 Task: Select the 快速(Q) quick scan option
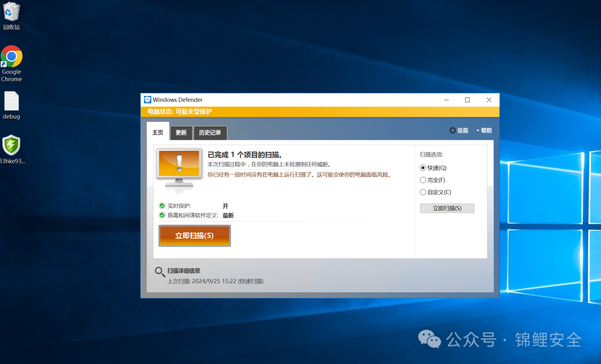[433, 168]
